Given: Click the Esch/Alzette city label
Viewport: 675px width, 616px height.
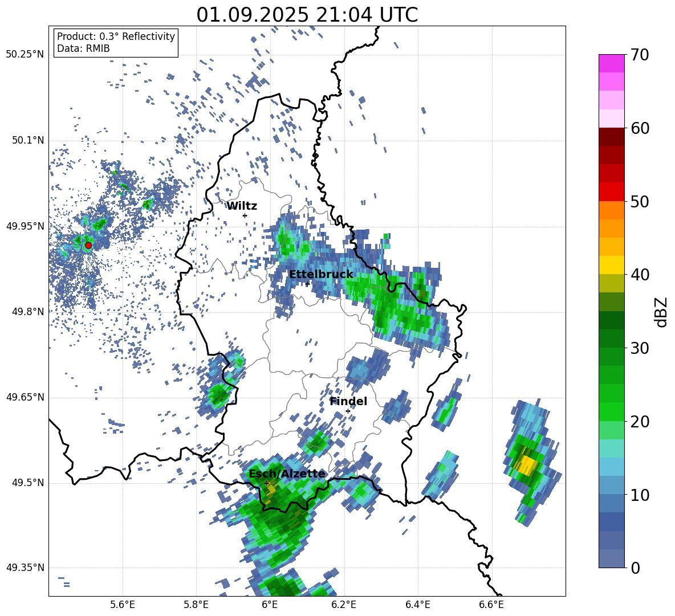Looking at the screenshot, I should pyautogui.click(x=287, y=474).
